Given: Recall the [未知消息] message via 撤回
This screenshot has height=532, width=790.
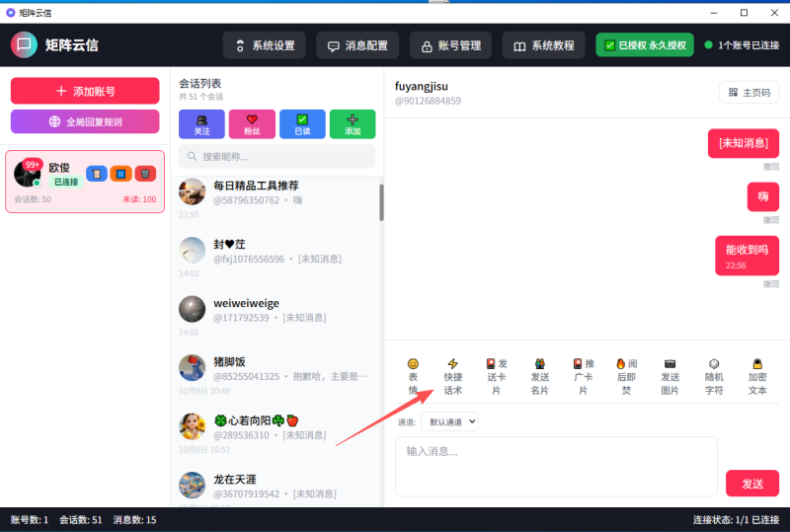Looking at the screenshot, I should click(770, 166).
